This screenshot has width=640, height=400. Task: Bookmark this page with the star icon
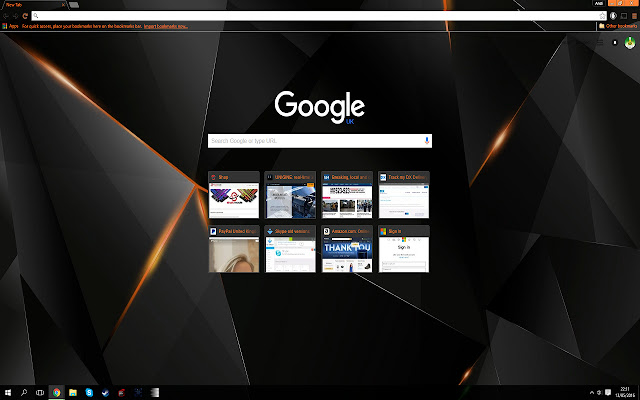coord(602,16)
